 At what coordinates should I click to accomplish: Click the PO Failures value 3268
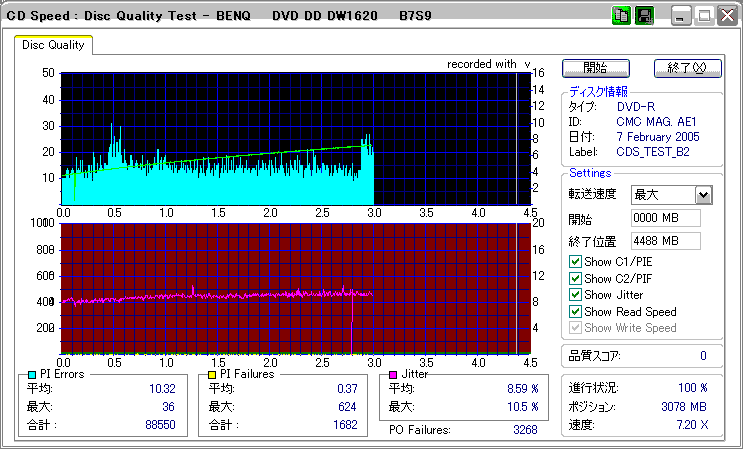(x=525, y=430)
